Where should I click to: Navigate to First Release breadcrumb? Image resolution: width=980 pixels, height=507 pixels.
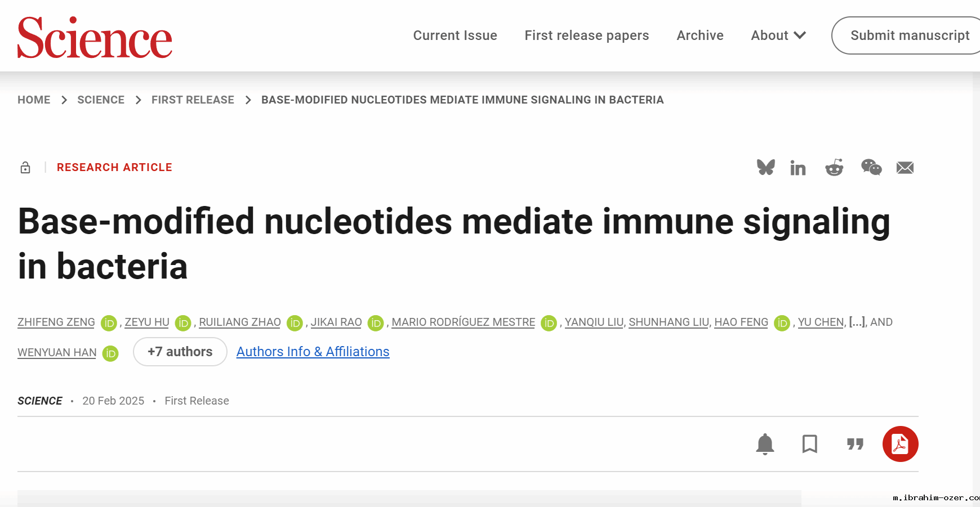(193, 100)
